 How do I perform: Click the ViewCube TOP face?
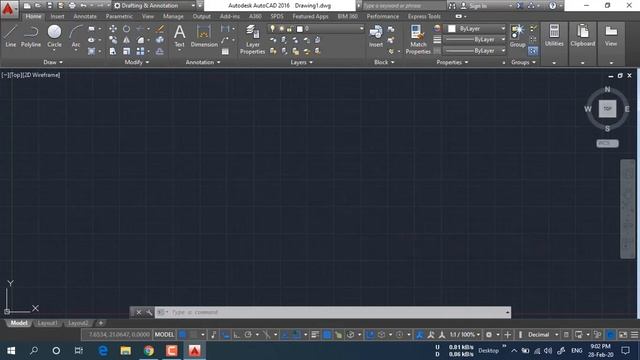point(607,109)
